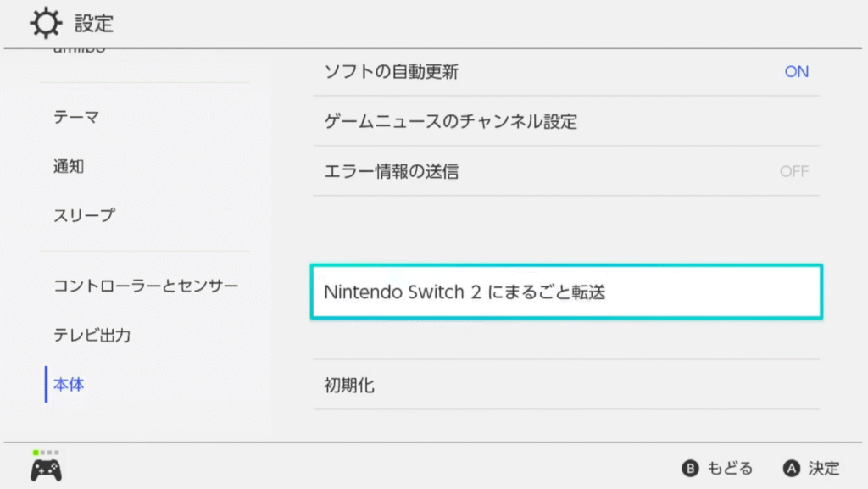Select コントローラーとセンサー in the sidebar

click(146, 286)
